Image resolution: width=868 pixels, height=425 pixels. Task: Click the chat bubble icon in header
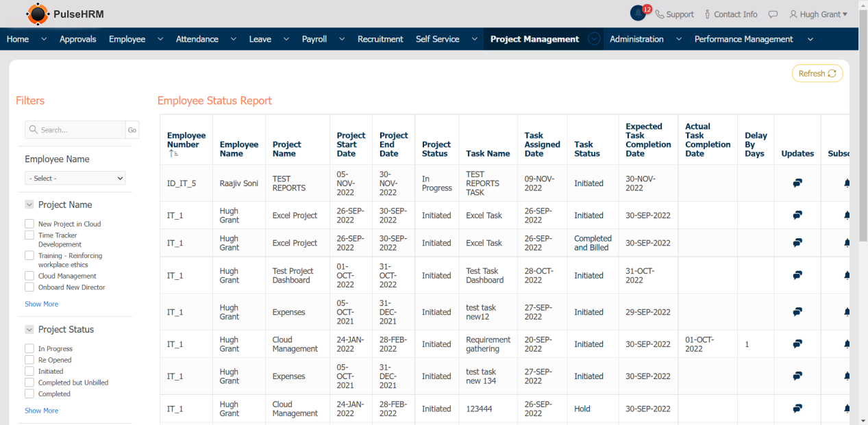pyautogui.click(x=773, y=14)
